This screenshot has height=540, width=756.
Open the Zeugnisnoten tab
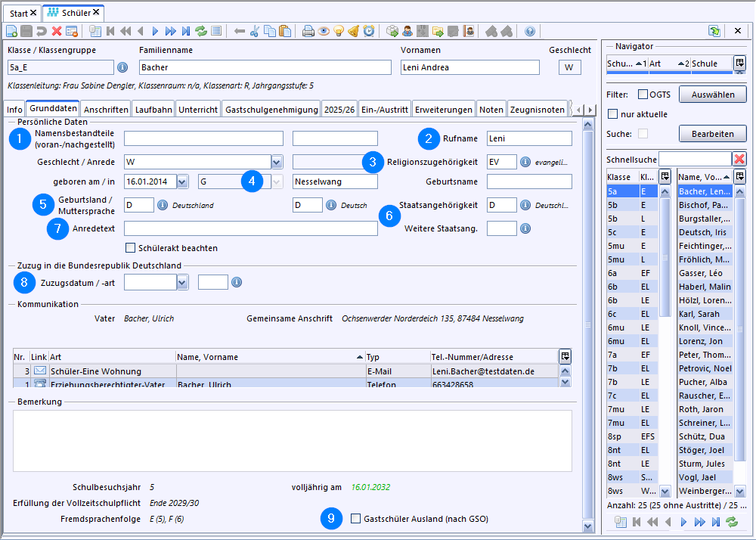pos(538,110)
